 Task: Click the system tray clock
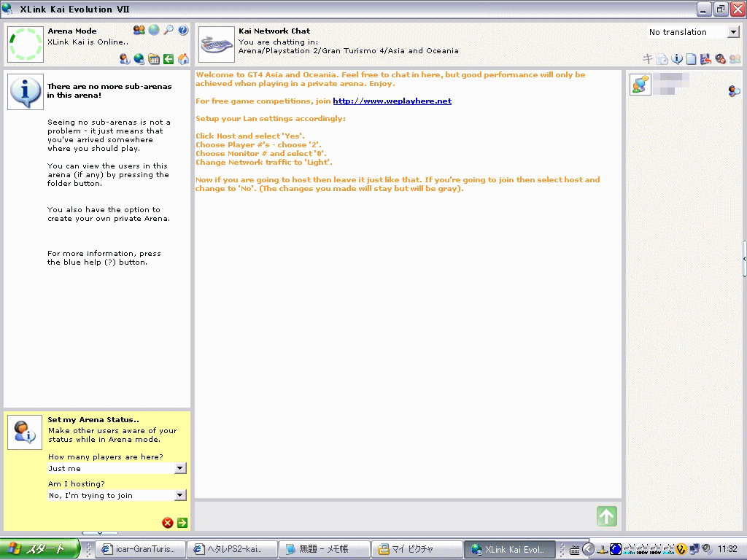727,549
